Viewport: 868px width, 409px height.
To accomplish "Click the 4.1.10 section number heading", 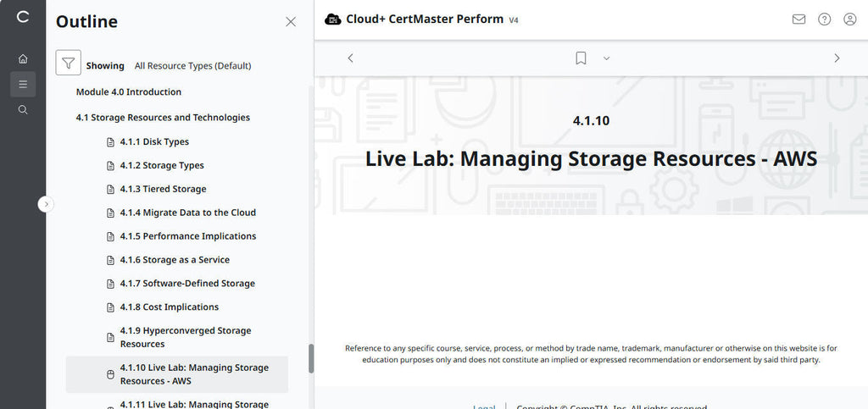I will tap(591, 120).
